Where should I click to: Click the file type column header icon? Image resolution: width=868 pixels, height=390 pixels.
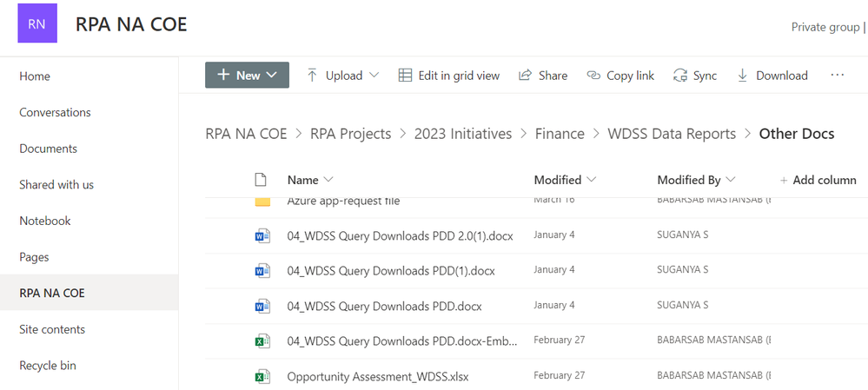point(260,180)
